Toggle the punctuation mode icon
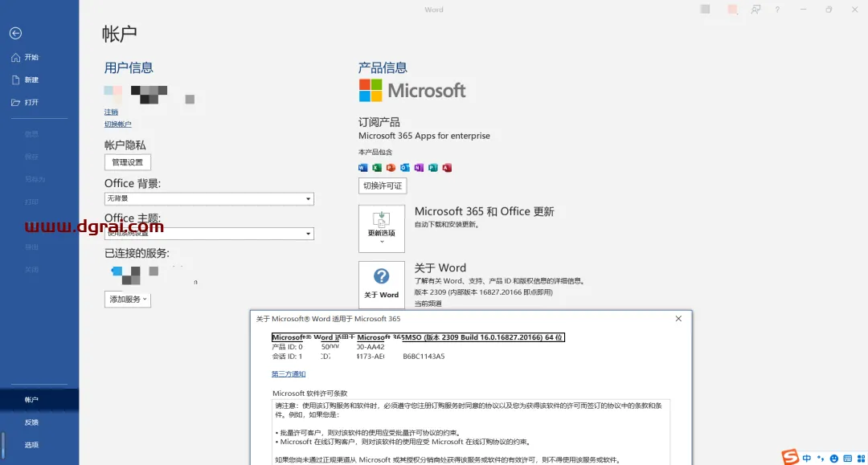This screenshot has height=465, width=868. pos(821,459)
